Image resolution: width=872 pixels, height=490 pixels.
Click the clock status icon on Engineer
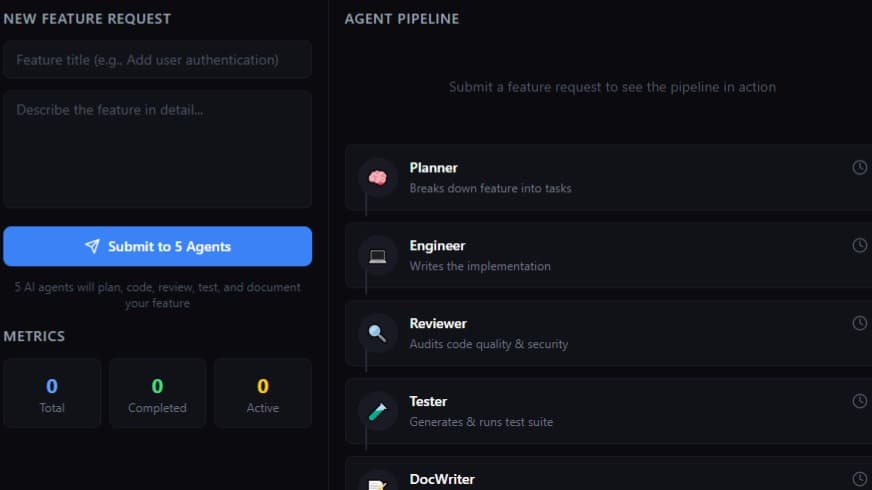click(x=859, y=245)
